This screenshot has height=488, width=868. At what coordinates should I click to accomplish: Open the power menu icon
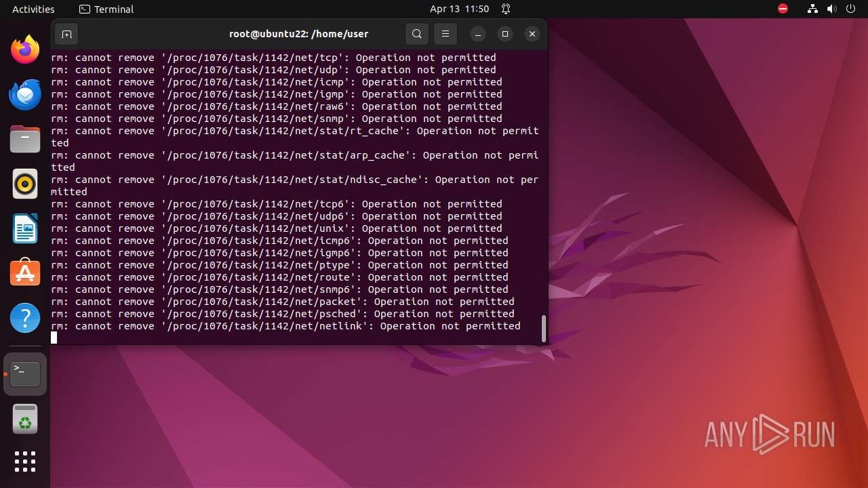(850, 9)
